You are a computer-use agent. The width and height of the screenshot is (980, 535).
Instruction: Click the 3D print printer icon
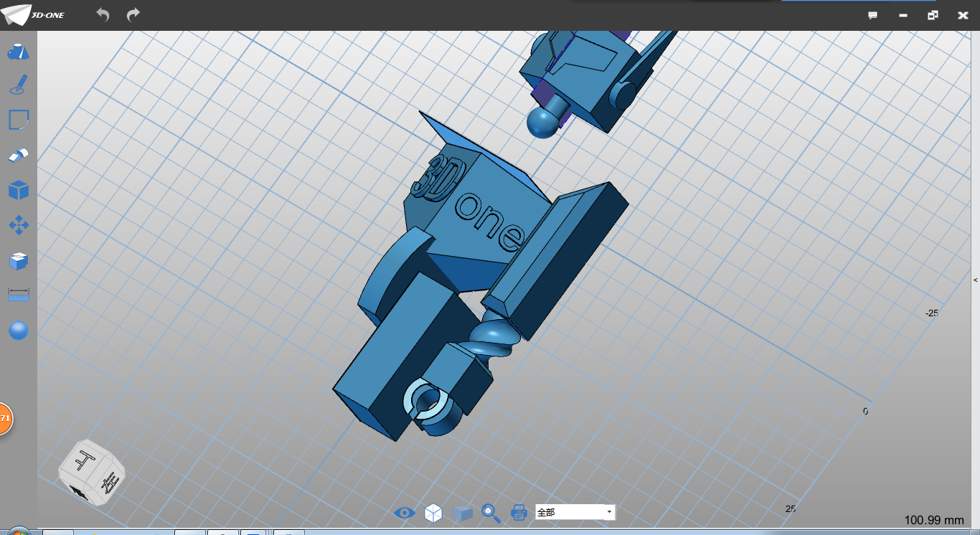point(519,512)
